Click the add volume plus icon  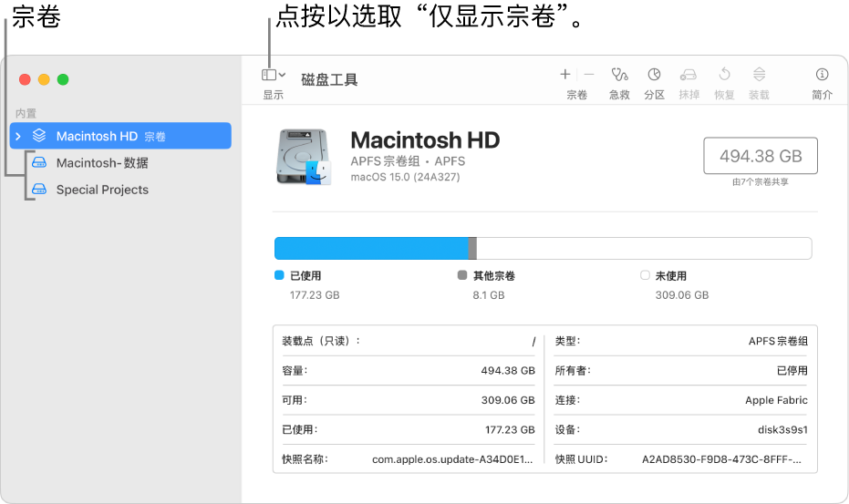pos(564,74)
